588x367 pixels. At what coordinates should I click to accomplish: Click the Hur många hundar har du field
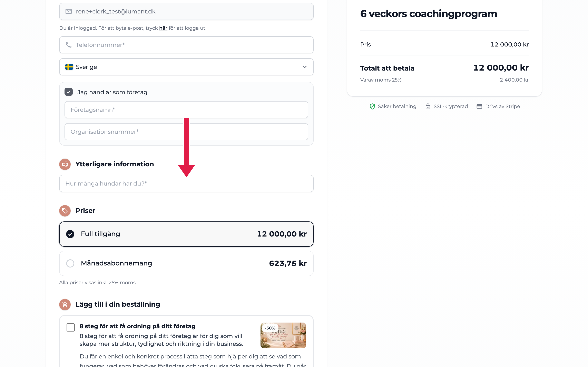(186, 183)
